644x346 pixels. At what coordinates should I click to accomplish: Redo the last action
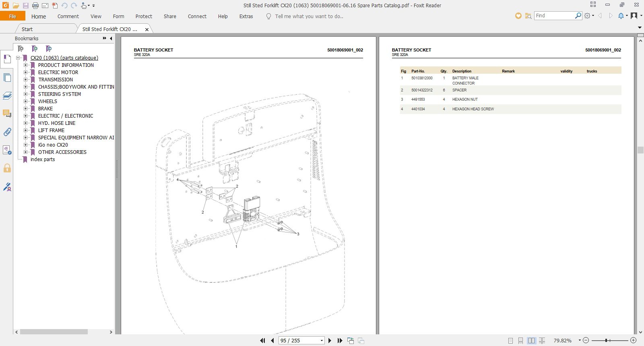point(74,6)
